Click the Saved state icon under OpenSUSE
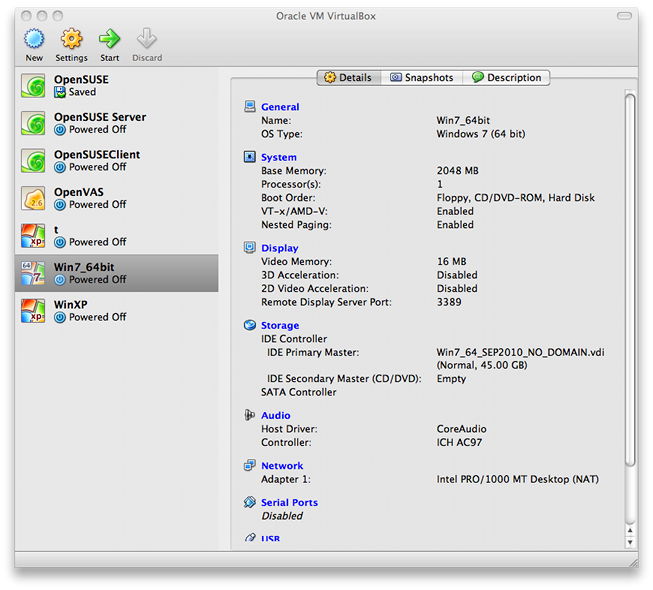Screen dimensions: 653x590 60,92
